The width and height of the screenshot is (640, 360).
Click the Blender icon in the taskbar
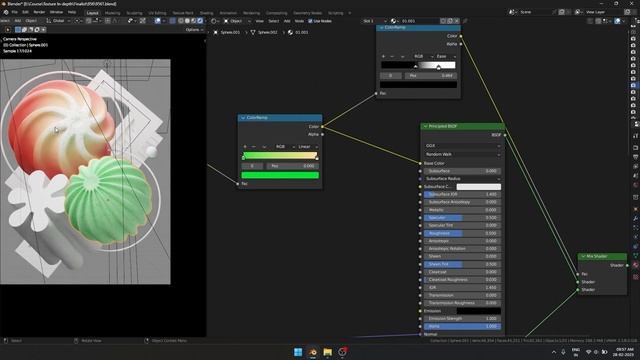[313, 352]
